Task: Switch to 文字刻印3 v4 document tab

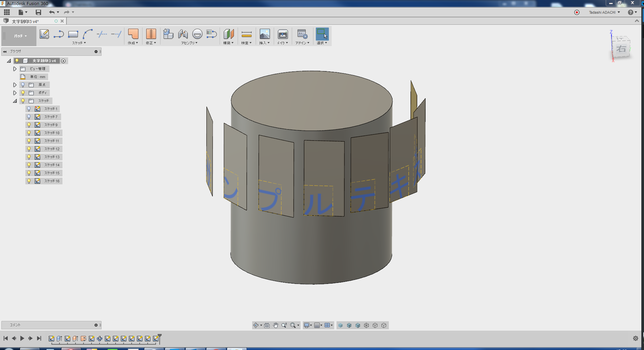Action: click(25, 21)
